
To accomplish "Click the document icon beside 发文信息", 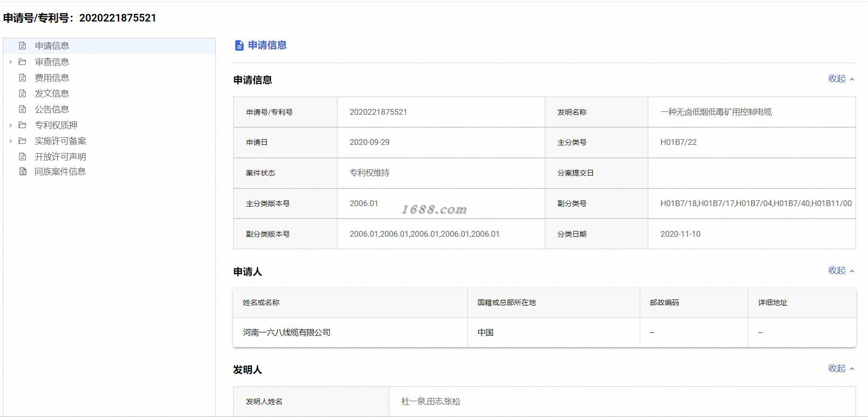I will pos(22,93).
